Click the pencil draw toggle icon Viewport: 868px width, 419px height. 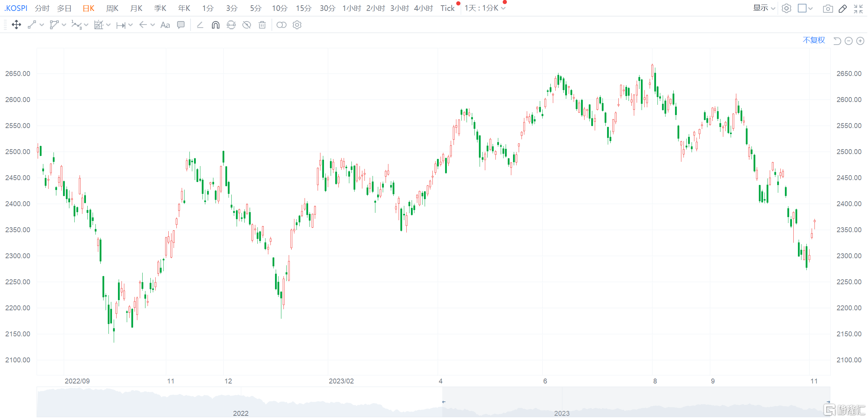pos(843,8)
